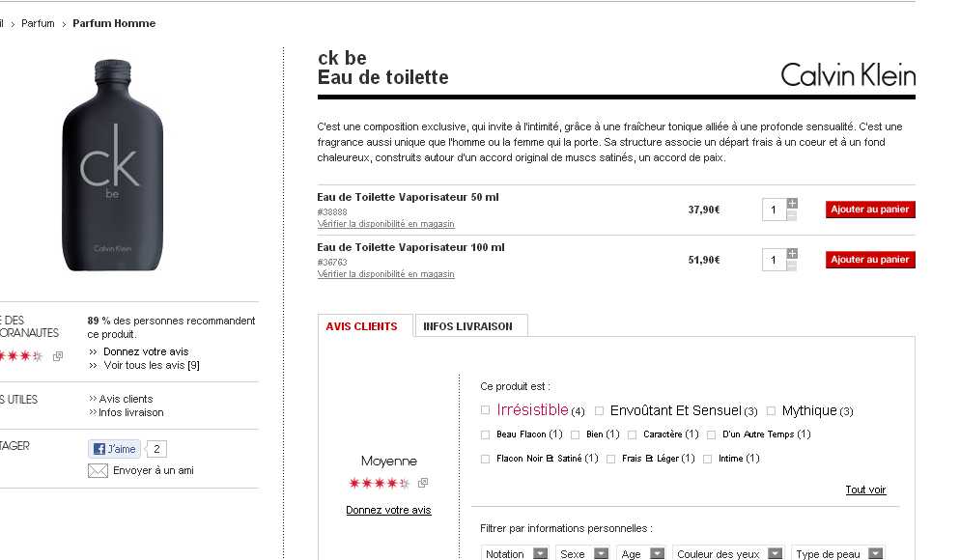Increase quantity for 50 ml Eau de Toilette
Screen dimensions: 960x560
point(793,204)
